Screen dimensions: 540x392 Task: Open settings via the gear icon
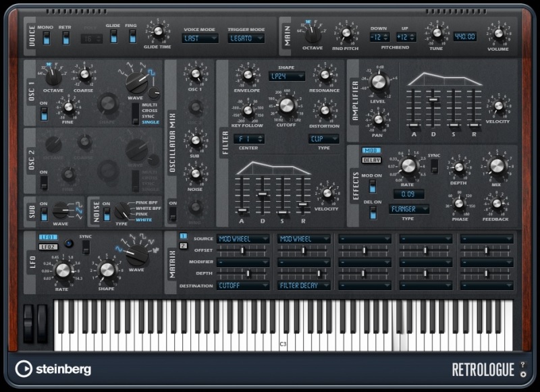tap(522, 374)
